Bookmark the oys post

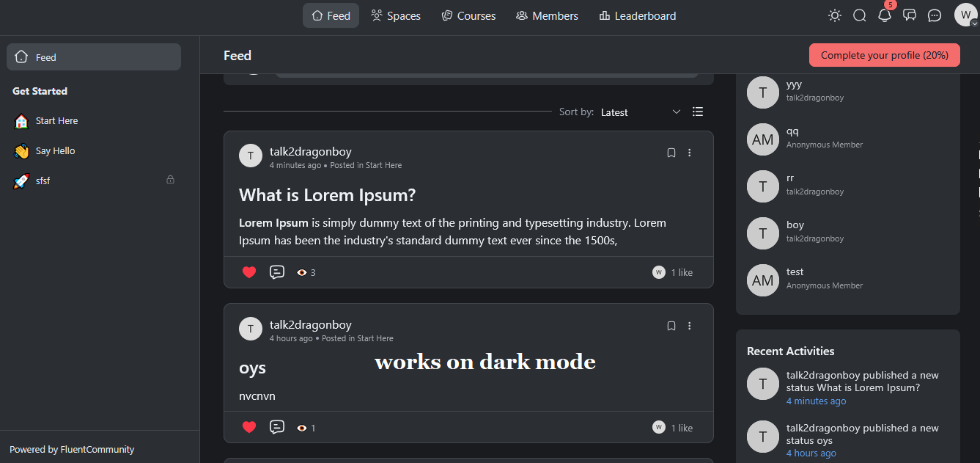[671, 326]
